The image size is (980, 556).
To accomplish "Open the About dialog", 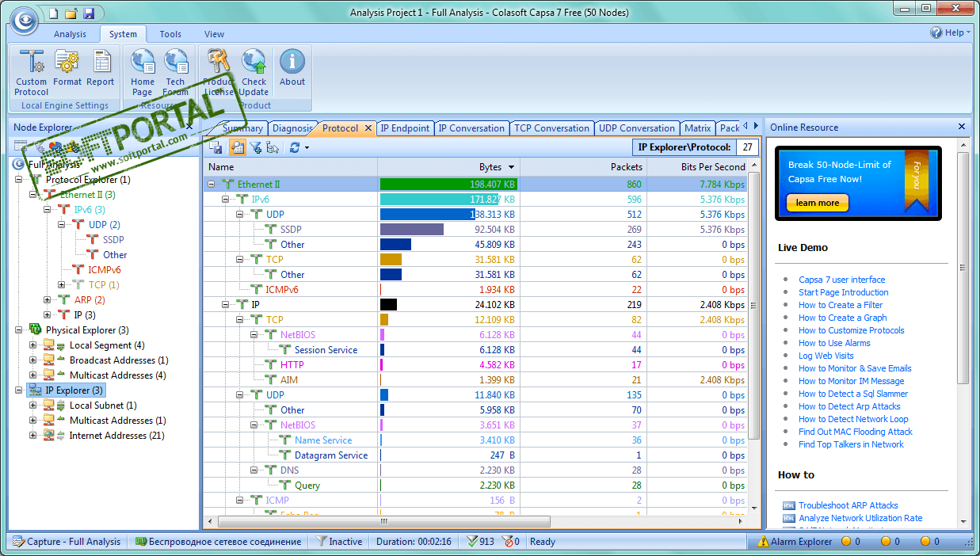I will 292,68.
